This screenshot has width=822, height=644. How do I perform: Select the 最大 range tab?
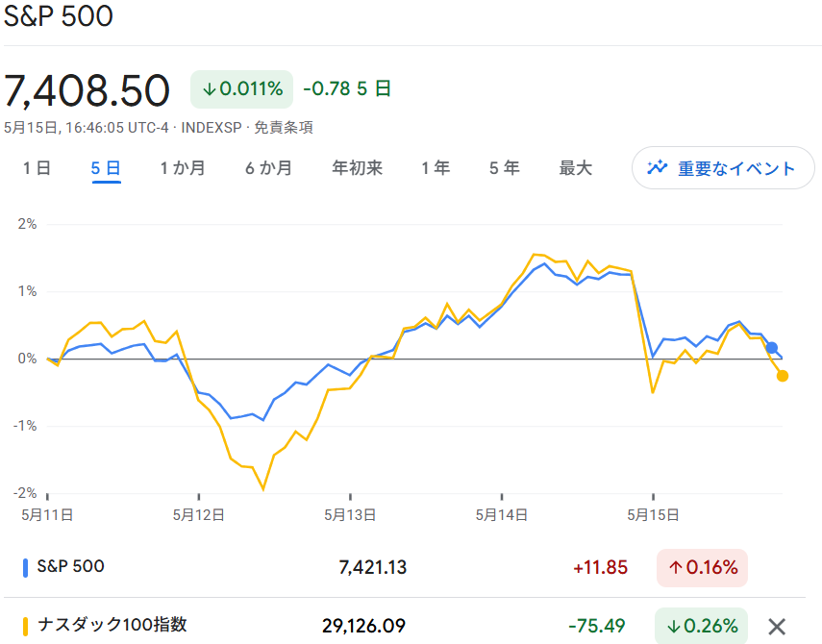click(x=576, y=168)
